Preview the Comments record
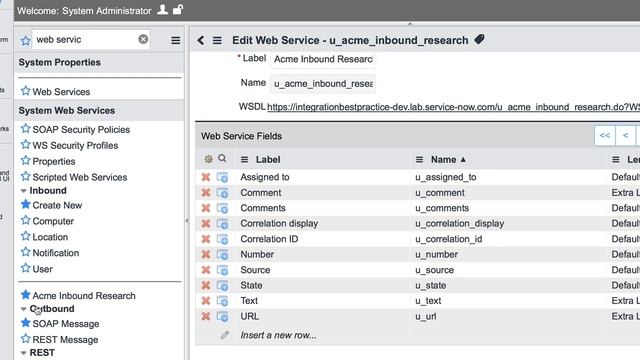 pos(222,208)
